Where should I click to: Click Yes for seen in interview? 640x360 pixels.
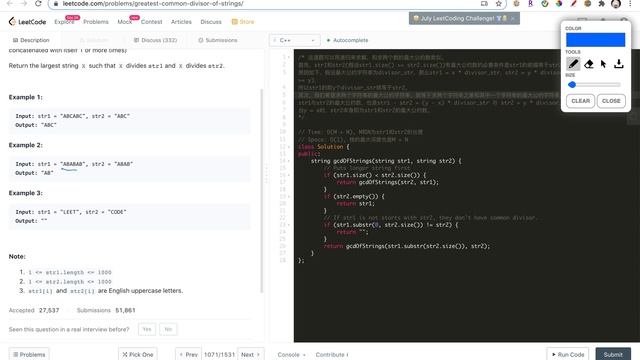pos(147,329)
